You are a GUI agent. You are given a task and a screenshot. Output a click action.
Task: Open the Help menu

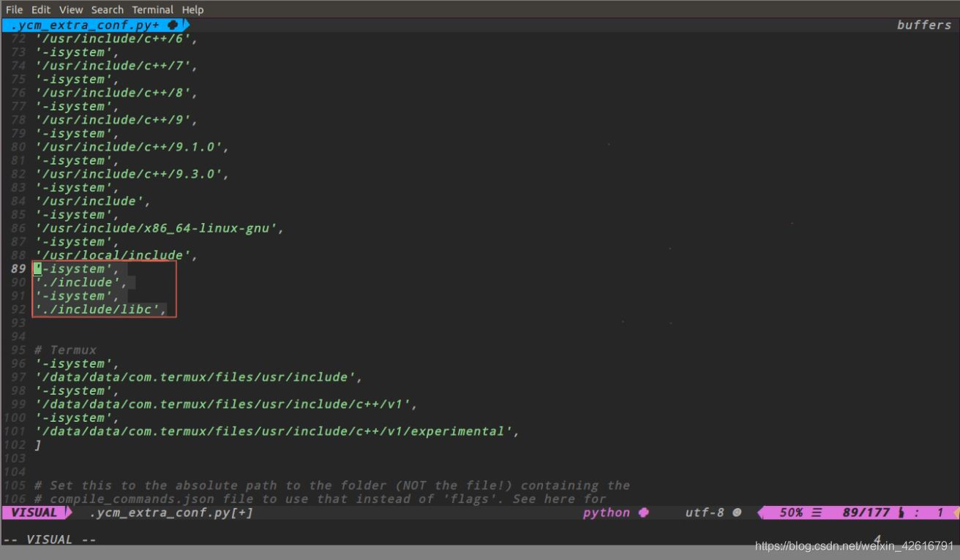[x=193, y=10]
